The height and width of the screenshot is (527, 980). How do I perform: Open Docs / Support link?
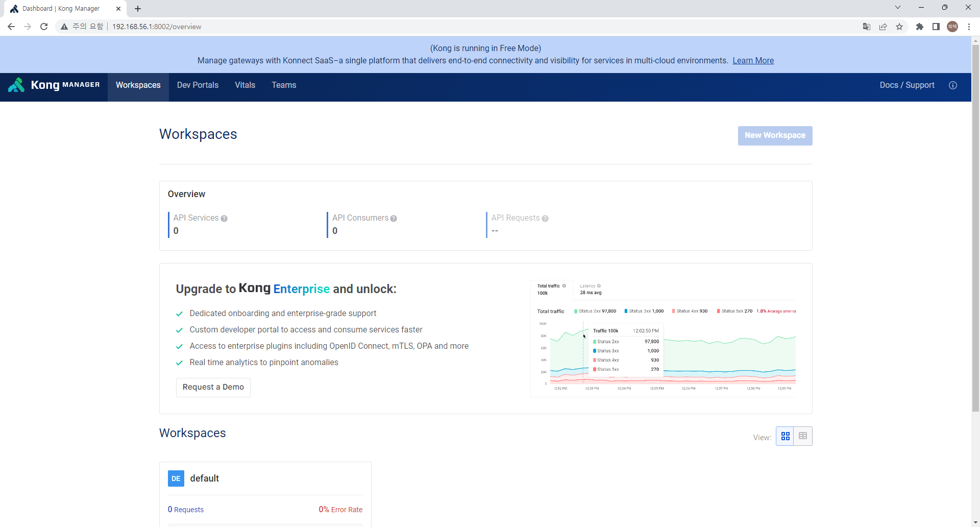click(907, 85)
